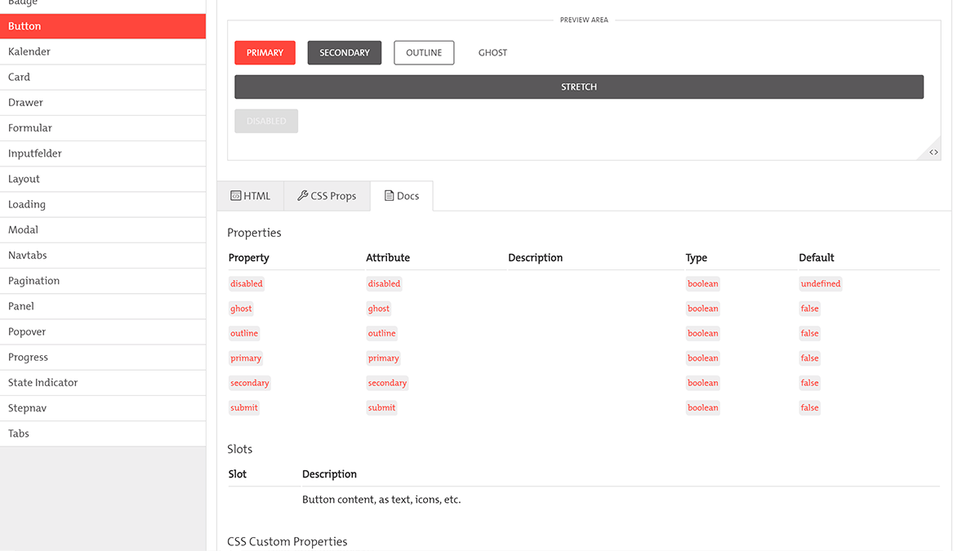The image size is (980, 551).
Task: Click the GHOST button in the preview
Action: (492, 52)
